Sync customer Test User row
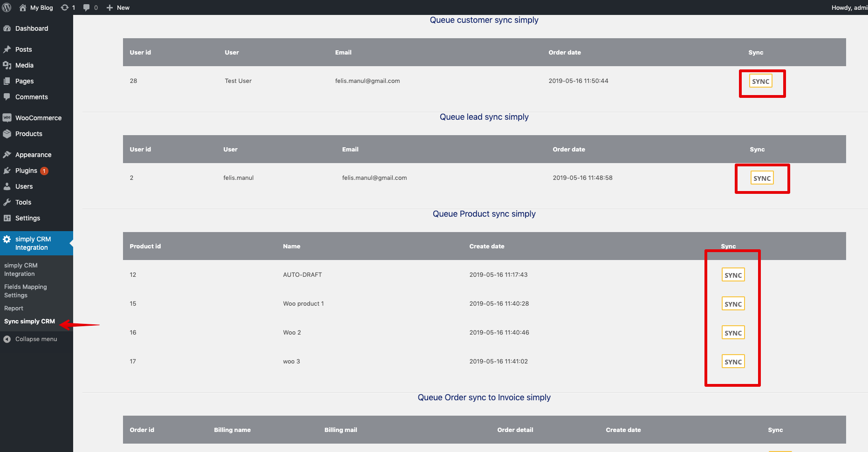This screenshot has height=452, width=868. click(x=760, y=81)
